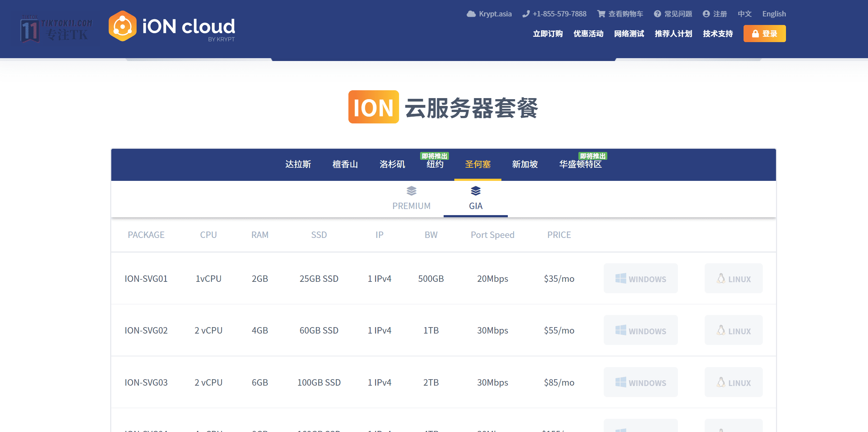
Task: Open the 立即订购 menu item
Action: pyautogui.click(x=548, y=34)
